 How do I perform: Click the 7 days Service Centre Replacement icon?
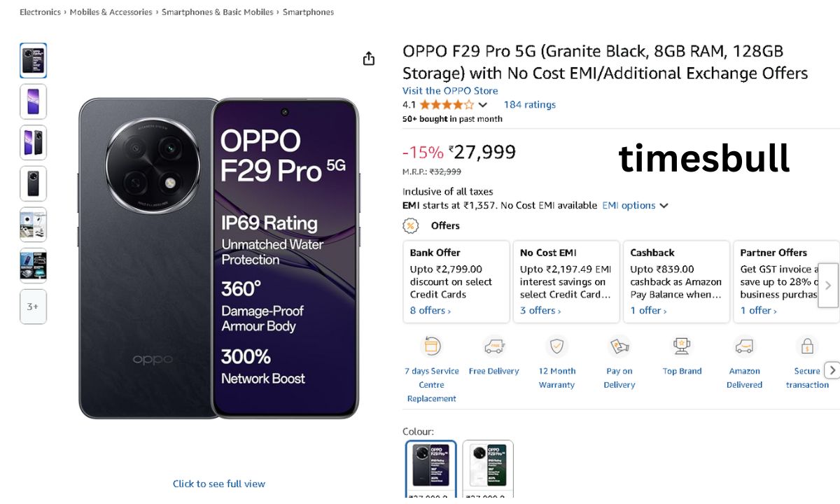tap(431, 346)
